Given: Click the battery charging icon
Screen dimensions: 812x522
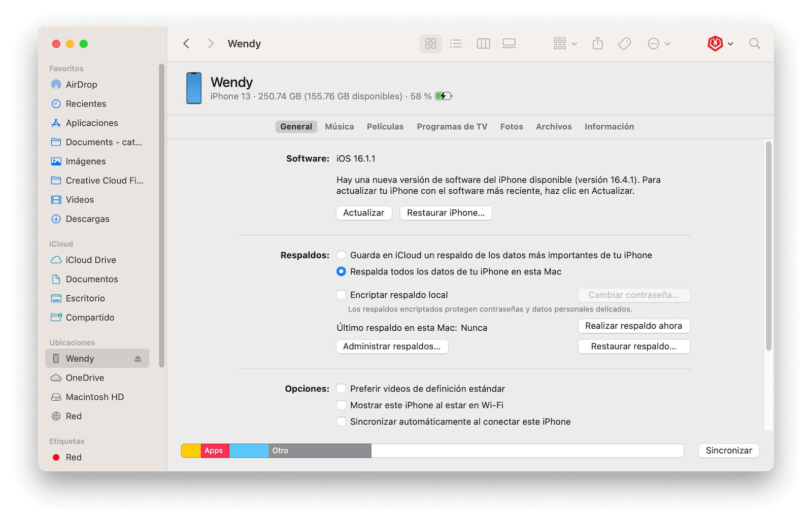Looking at the screenshot, I should click(444, 96).
